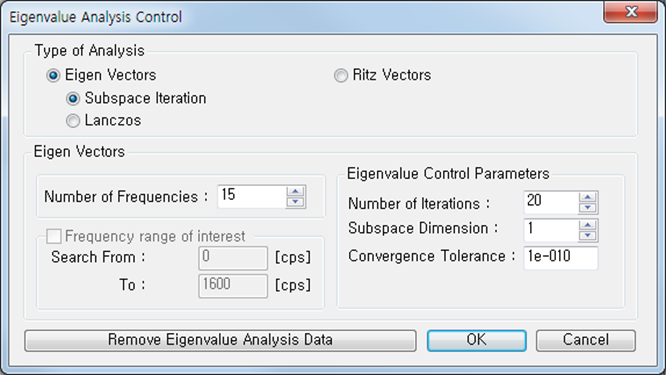Raise Subspace Dimension using up arrow
Screen dimensions: 666x375
coord(588,225)
